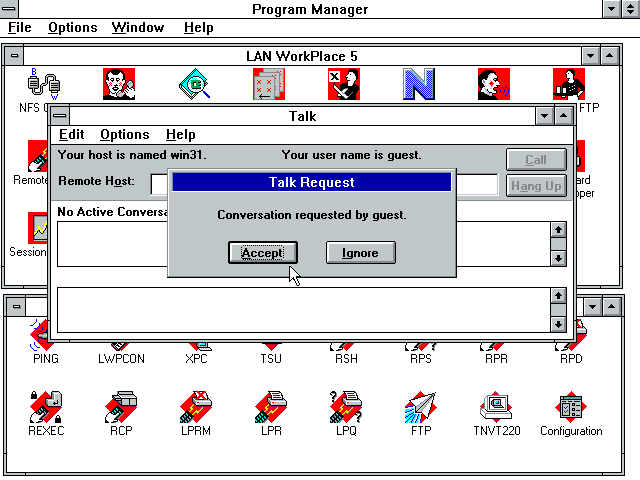Image resolution: width=640 pixels, height=480 pixels.
Task: Open Program Manager's Help menu
Action: (198, 28)
